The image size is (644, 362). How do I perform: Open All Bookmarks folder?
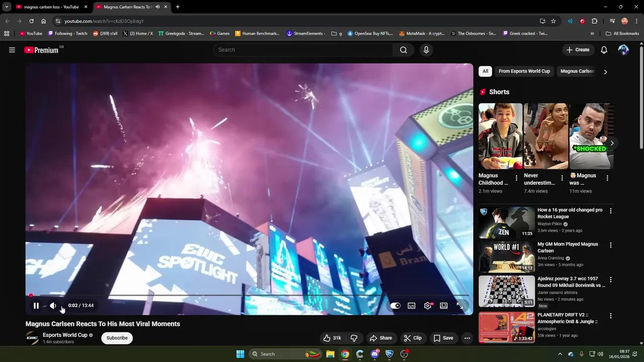tap(622, 34)
